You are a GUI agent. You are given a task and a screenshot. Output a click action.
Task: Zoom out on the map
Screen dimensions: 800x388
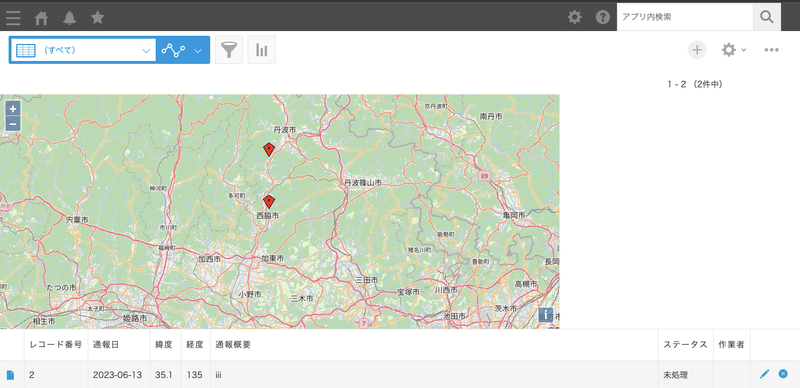tap(13, 124)
